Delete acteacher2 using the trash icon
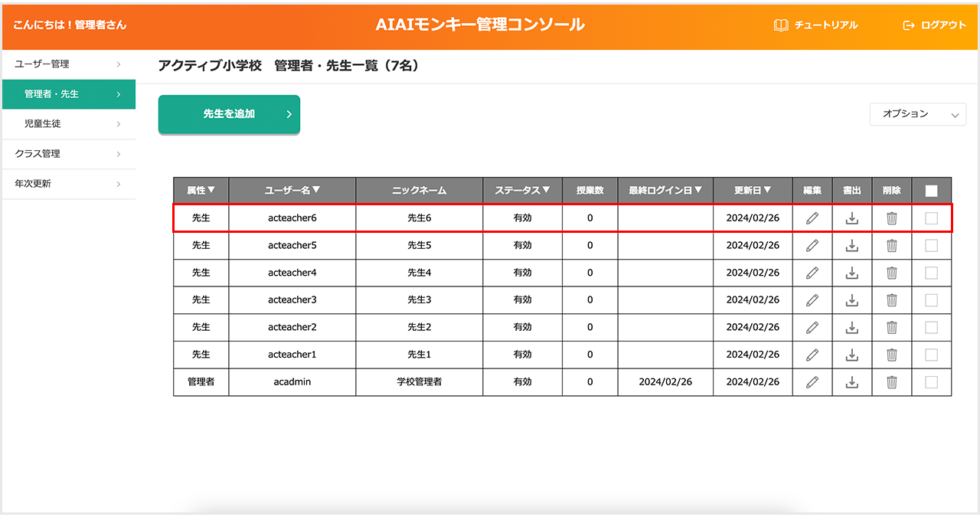Viewport: 980px width, 517px height. 892,327
